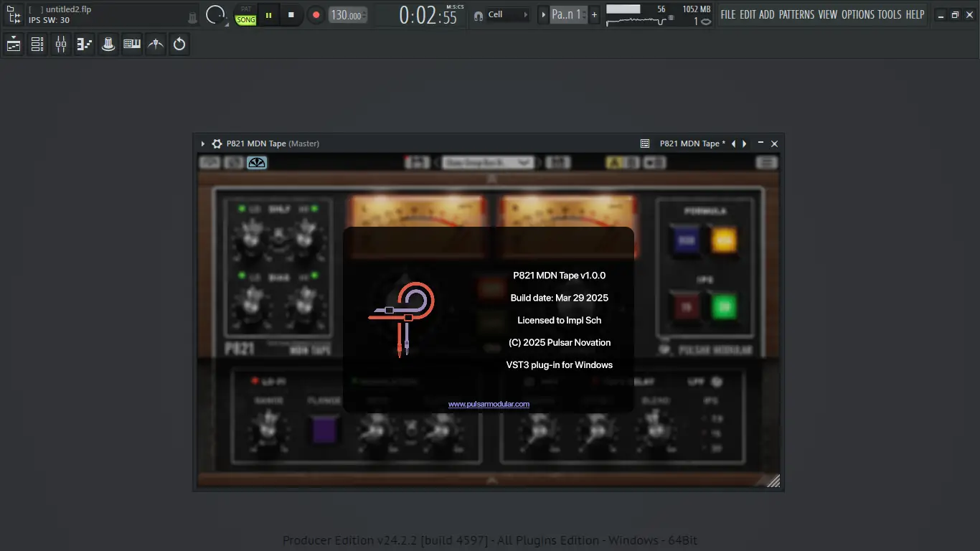Viewport: 980px width, 551px height.
Task: Open the hamburger menu at the plugin's top-right
Action: click(x=767, y=163)
